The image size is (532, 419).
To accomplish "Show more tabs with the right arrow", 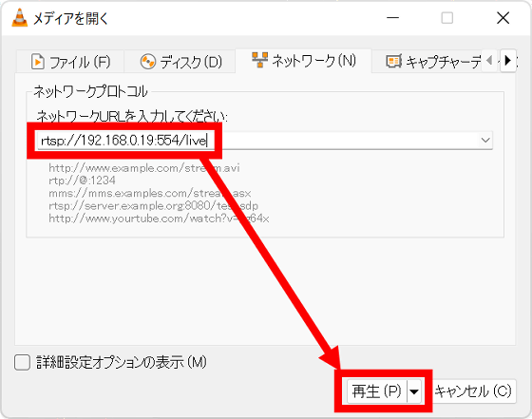I will [508, 61].
